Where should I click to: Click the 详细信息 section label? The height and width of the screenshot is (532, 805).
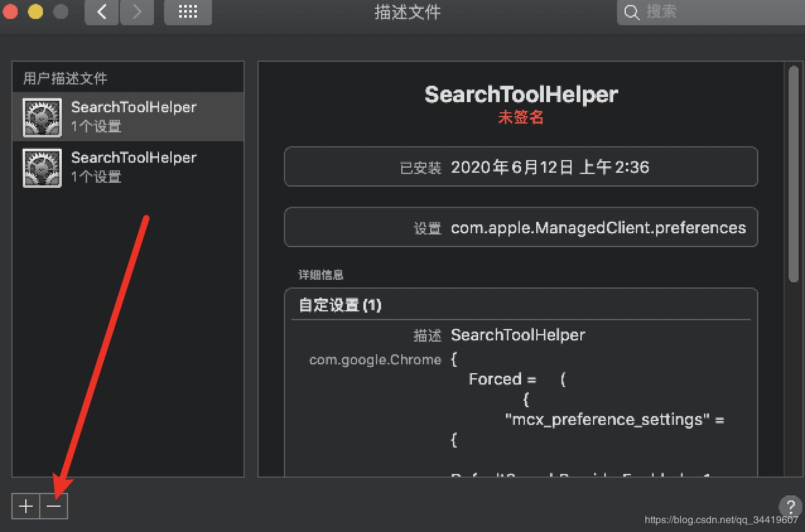321,275
